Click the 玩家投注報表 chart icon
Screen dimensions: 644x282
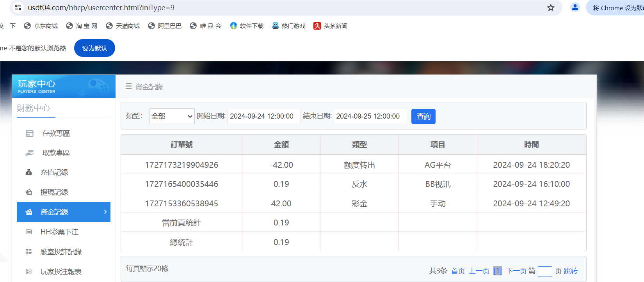[x=29, y=272]
